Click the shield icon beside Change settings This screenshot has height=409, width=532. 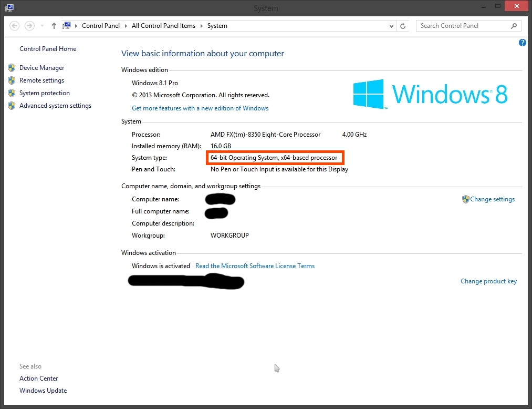465,199
